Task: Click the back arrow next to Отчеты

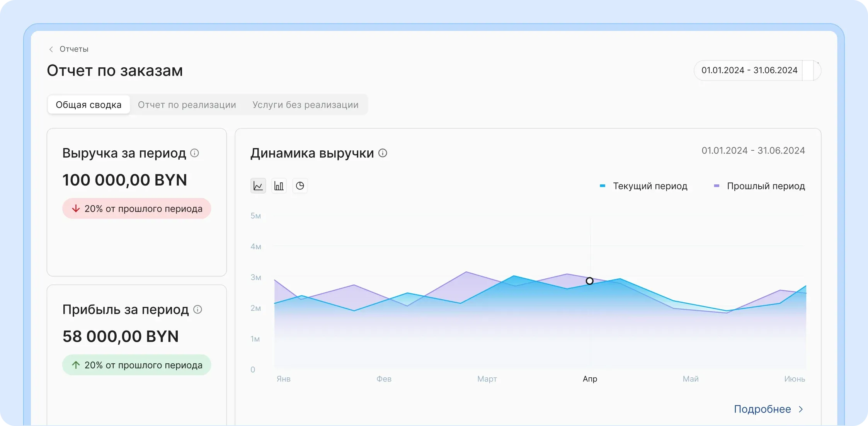Action: [51, 49]
